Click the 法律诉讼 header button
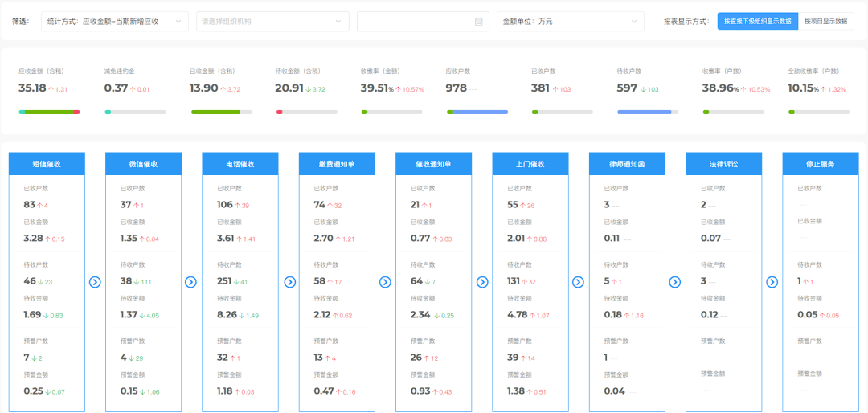This screenshot has height=413, width=868. point(723,164)
